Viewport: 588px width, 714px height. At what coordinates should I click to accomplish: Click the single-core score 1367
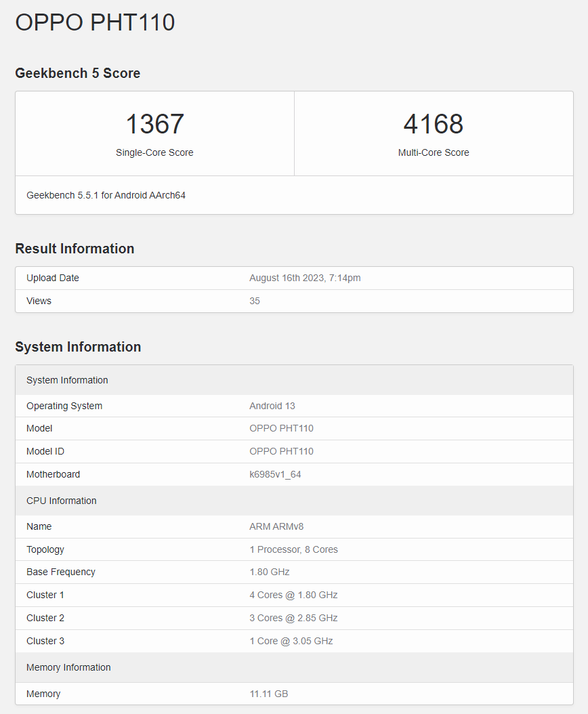tap(154, 124)
